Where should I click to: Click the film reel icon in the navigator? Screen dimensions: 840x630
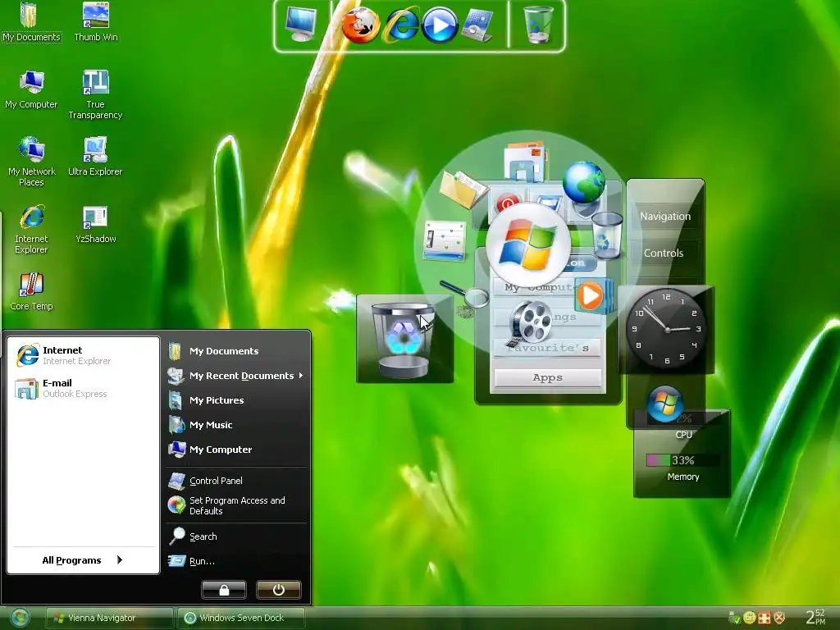pyautogui.click(x=529, y=323)
